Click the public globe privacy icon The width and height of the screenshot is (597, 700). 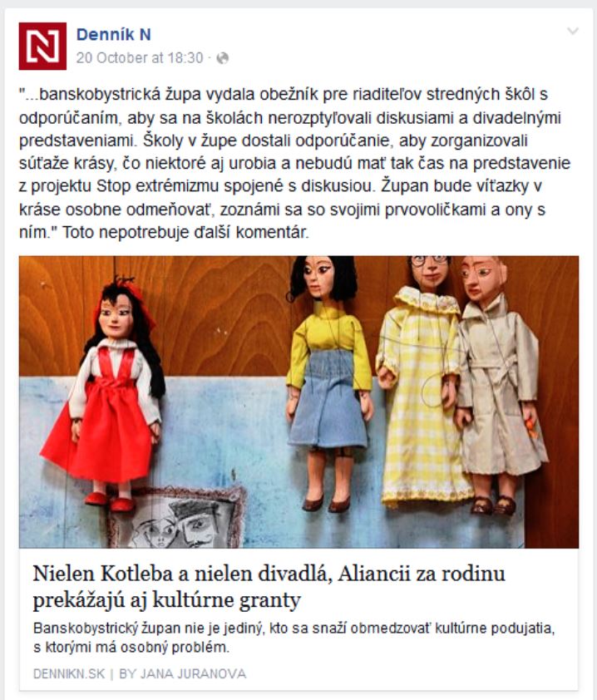(x=222, y=58)
